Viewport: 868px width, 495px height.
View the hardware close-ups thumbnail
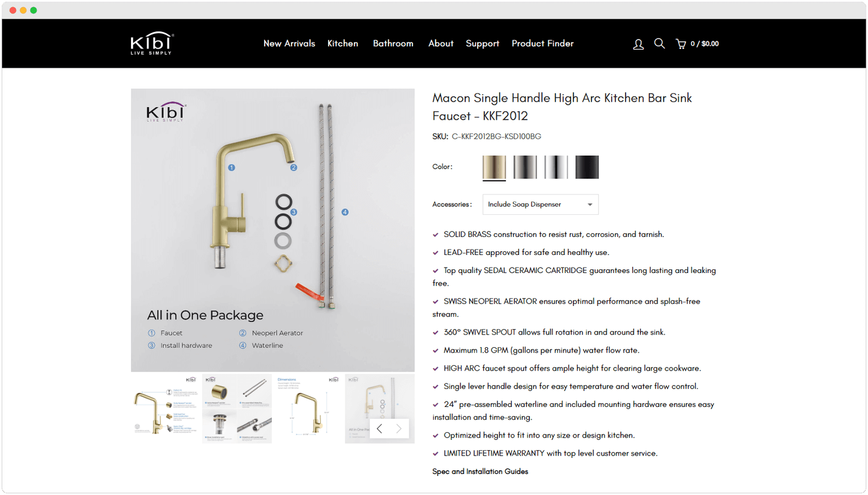(237, 409)
